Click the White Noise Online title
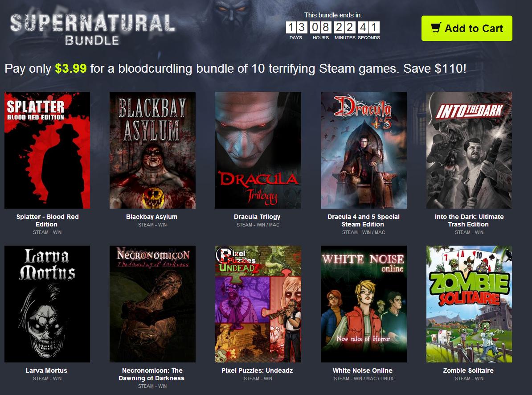 [x=362, y=370]
